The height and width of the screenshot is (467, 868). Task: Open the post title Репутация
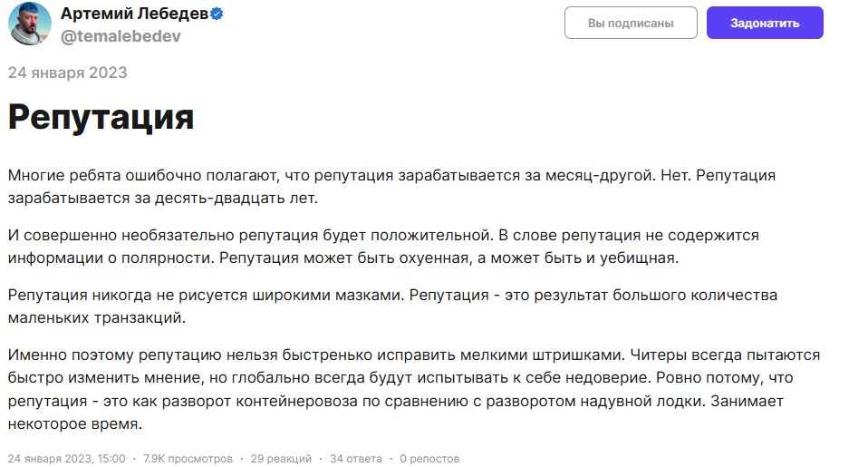[101, 117]
